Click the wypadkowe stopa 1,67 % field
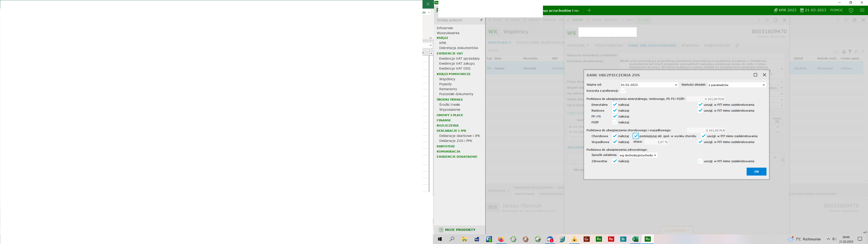The width and height of the screenshot is (868, 244). click(657, 142)
